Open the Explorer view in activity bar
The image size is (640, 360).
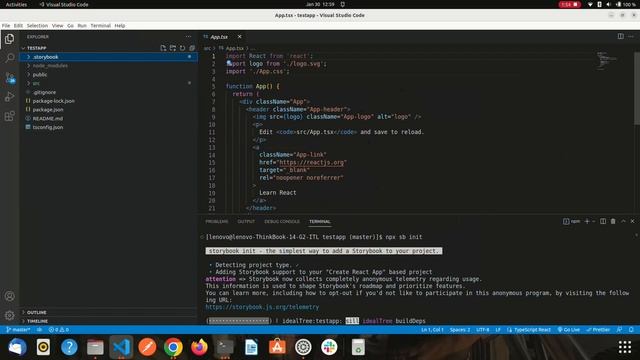(9, 39)
